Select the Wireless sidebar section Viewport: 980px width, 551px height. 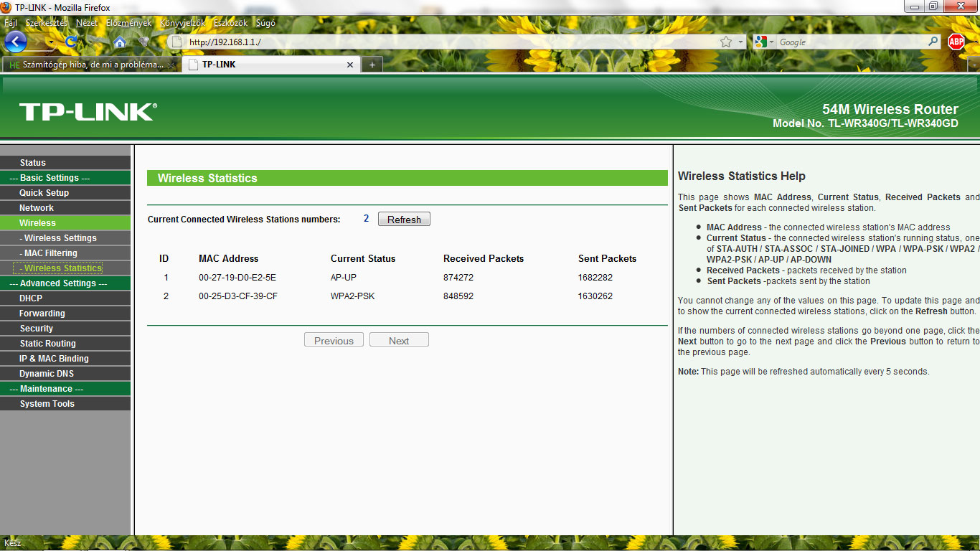(x=65, y=223)
